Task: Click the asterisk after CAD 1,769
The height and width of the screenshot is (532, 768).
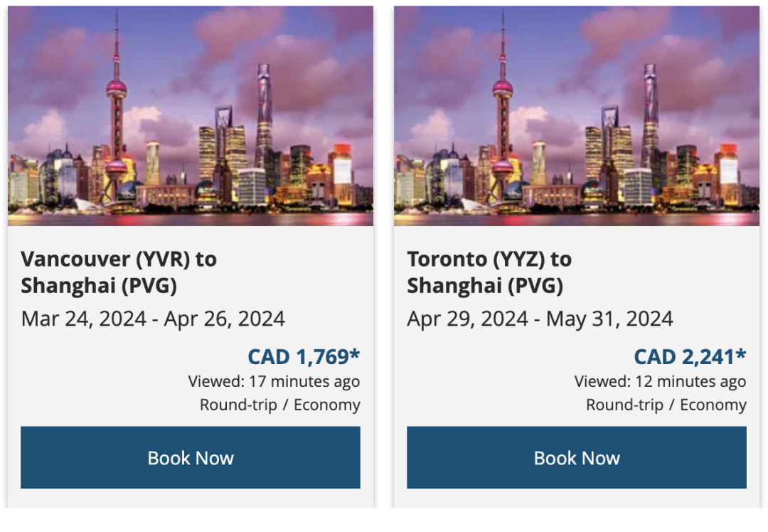Action: (355, 353)
